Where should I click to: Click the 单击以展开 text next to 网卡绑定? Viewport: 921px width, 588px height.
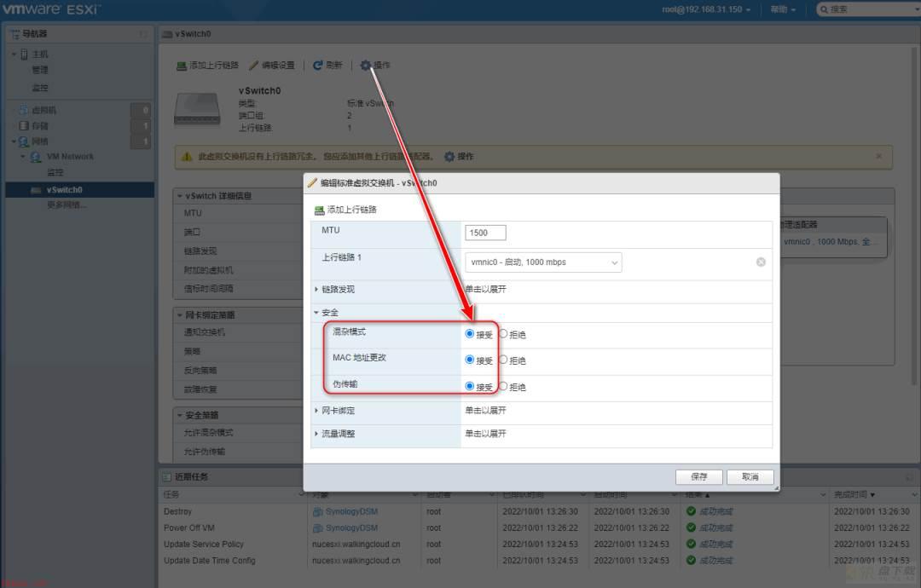485,411
